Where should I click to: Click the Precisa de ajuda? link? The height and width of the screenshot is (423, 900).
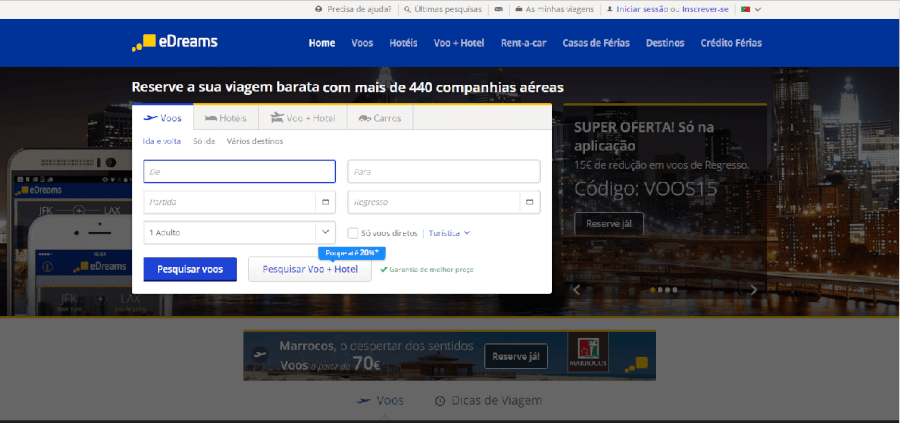(x=359, y=9)
